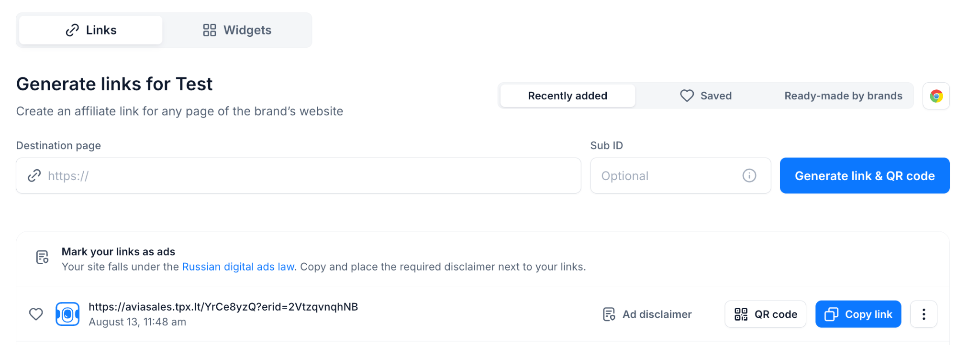Click the link icon in Destination page field
This screenshot has width=980, height=345.
point(34,176)
